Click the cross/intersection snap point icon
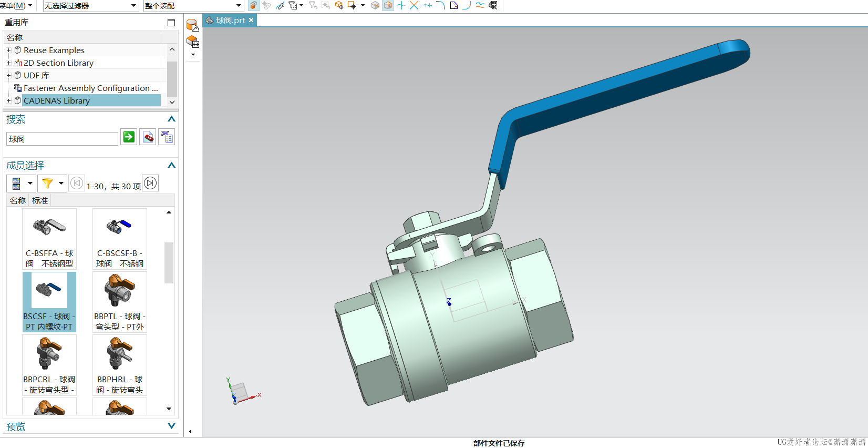 [414, 5]
